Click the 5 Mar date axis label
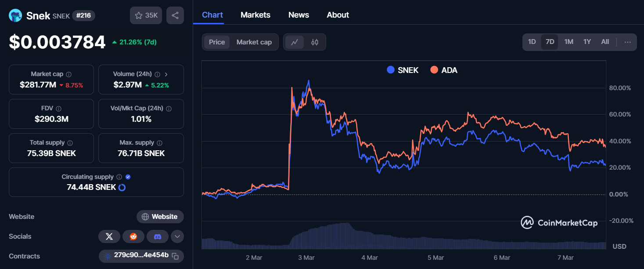This screenshot has height=269, width=644. click(435, 258)
